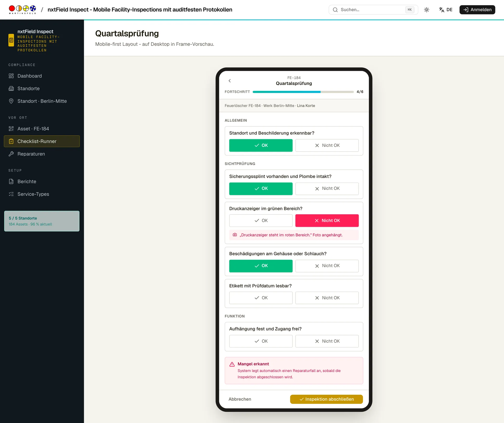Image resolution: width=504 pixels, height=423 pixels.
Task: Click the Fortschritt progress bar
Action: [303, 92]
